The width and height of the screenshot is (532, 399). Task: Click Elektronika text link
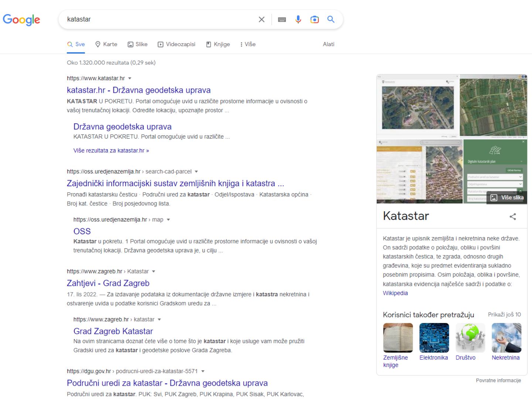coord(434,358)
